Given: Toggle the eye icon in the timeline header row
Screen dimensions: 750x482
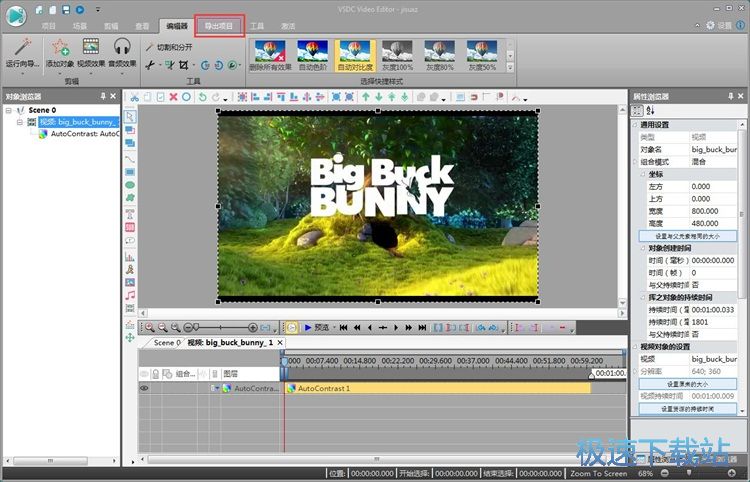Looking at the screenshot, I should tap(144, 373).
